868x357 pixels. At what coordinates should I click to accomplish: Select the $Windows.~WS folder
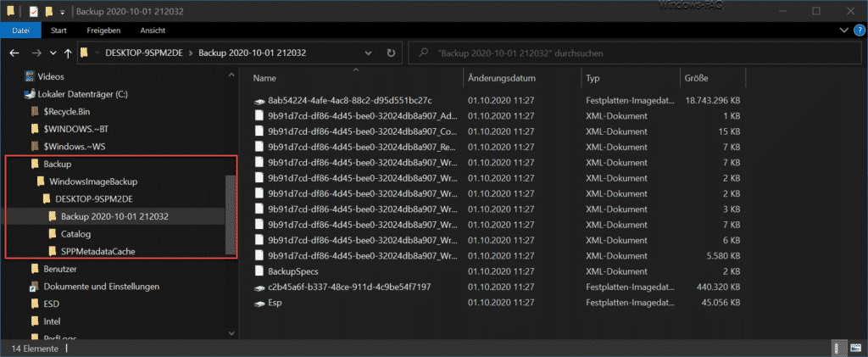pos(74,146)
